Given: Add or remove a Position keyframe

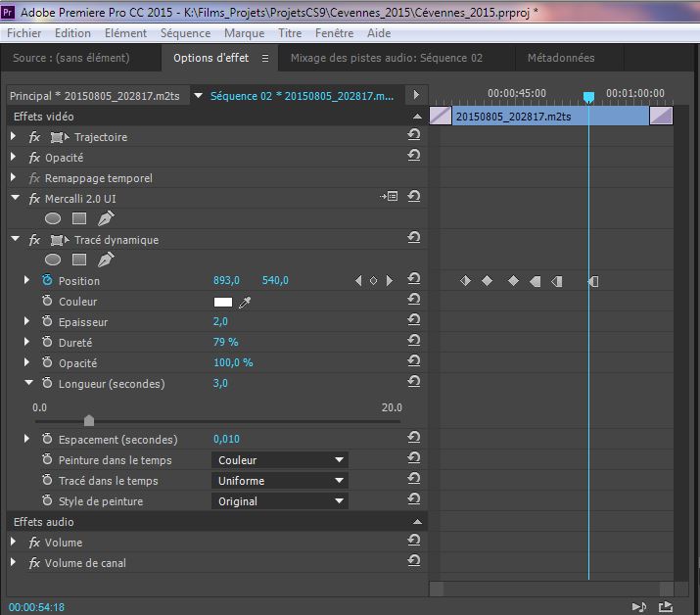Looking at the screenshot, I should click(373, 281).
